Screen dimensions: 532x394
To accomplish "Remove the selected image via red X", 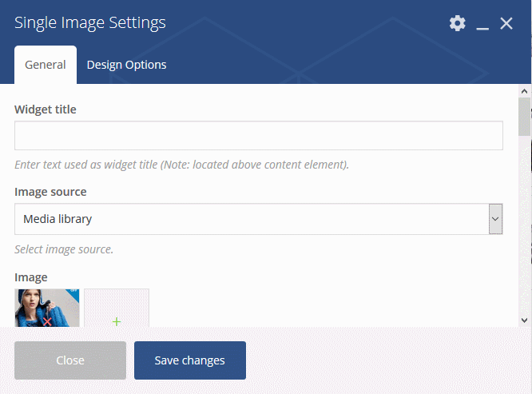I will tap(47, 321).
